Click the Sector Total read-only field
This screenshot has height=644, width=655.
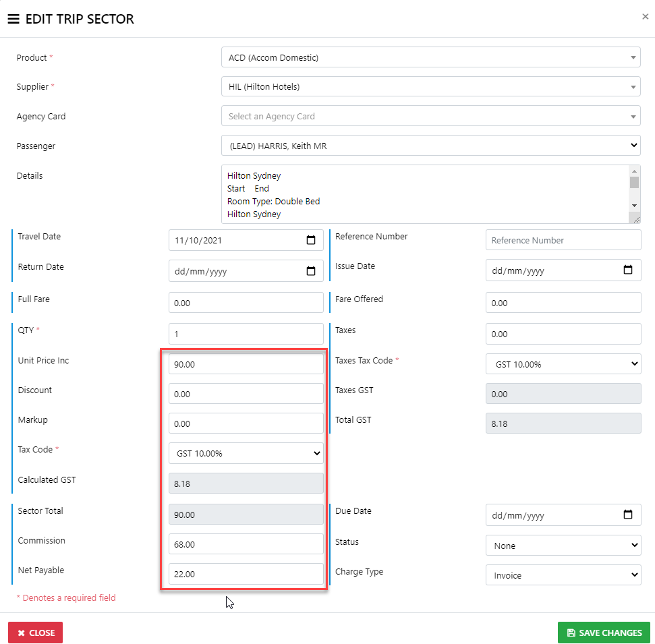246,514
